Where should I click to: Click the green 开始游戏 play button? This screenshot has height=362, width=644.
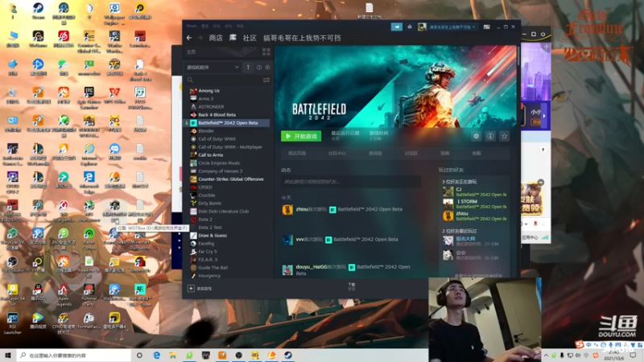(x=301, y=136)
